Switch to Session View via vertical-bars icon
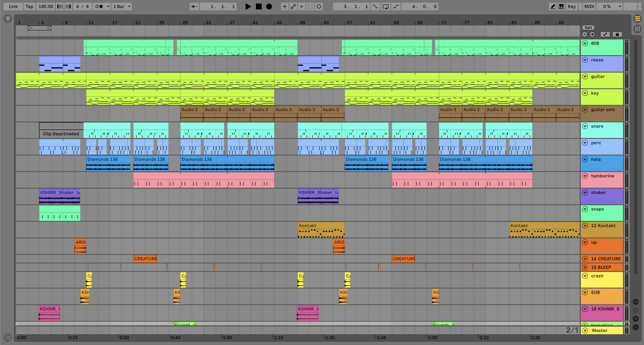644x345 pixels. (x=637, y=28)
